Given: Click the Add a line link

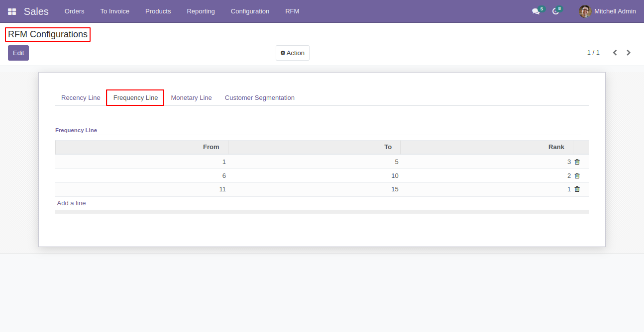Looking at the screenshot, I should point(72,203).
